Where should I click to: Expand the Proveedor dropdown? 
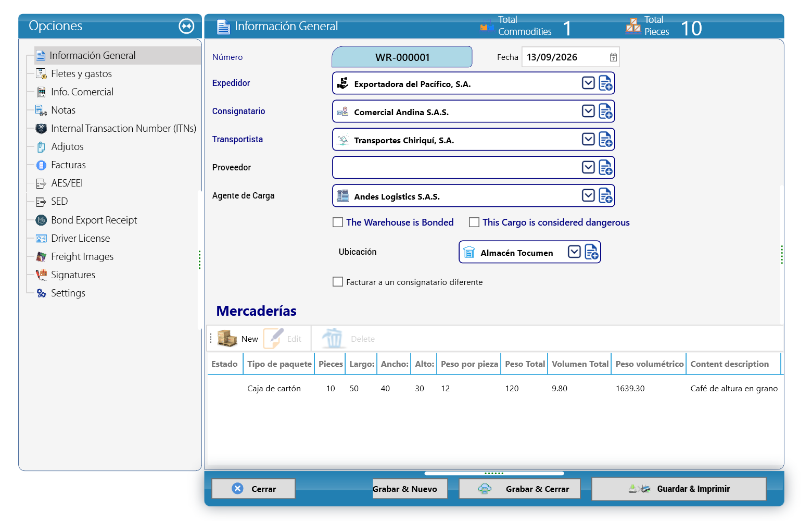(x=588, y=167)
